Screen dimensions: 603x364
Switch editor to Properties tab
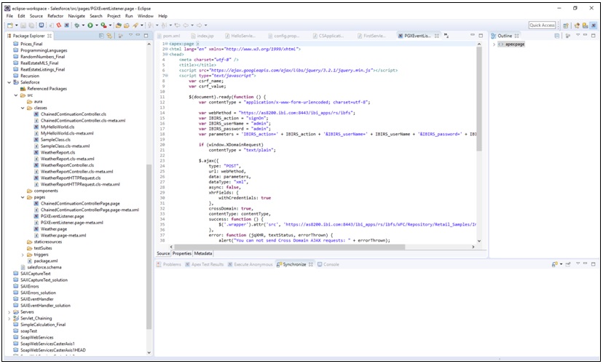coord(182,253)
